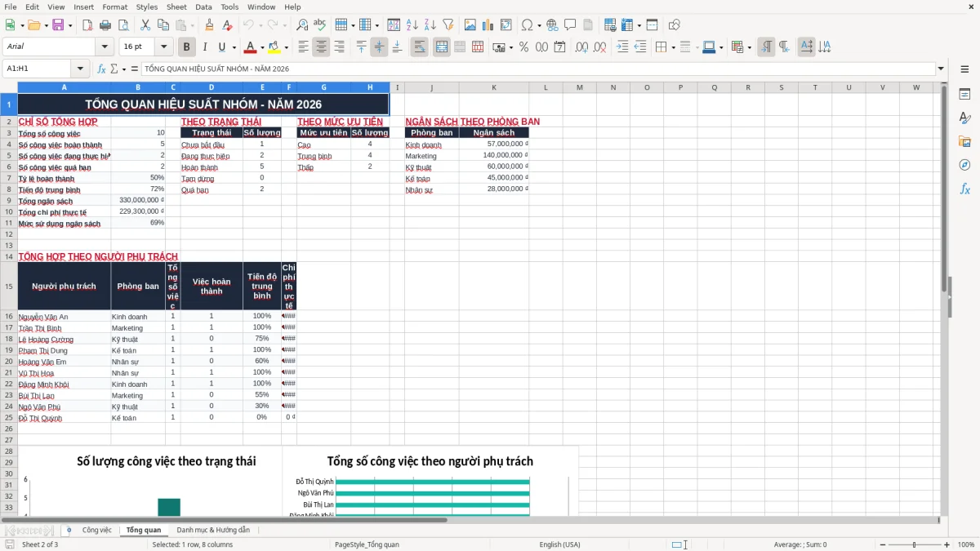Viewport: 980px width, 551px height.
Task: Open the Save button dropdown arrow
Action: click(70, 25)
